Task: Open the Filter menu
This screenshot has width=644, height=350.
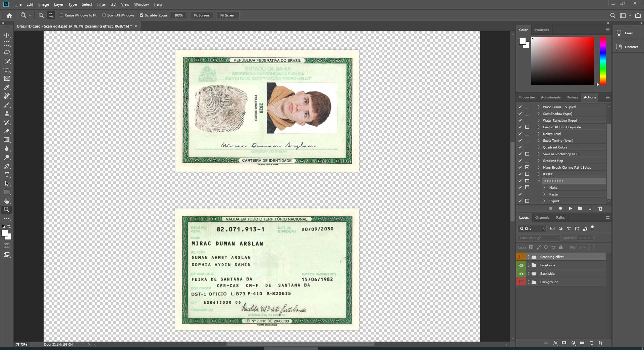Action: (102, 4)
